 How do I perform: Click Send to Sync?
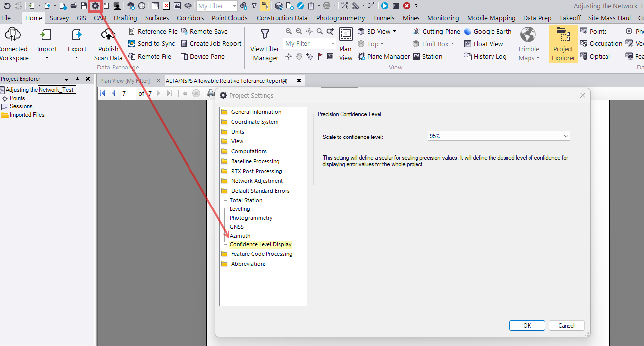pyautogui.click(x=152, y=43)
